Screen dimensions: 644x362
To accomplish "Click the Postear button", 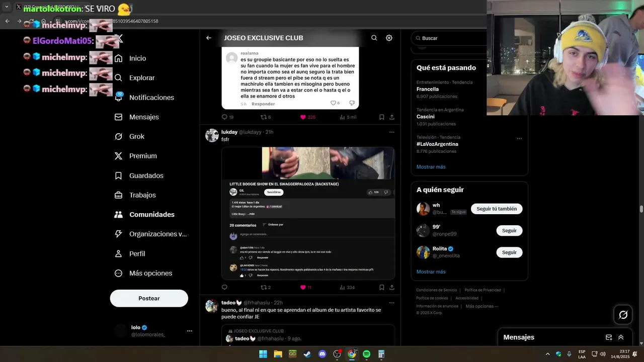I will coord(149,298).
